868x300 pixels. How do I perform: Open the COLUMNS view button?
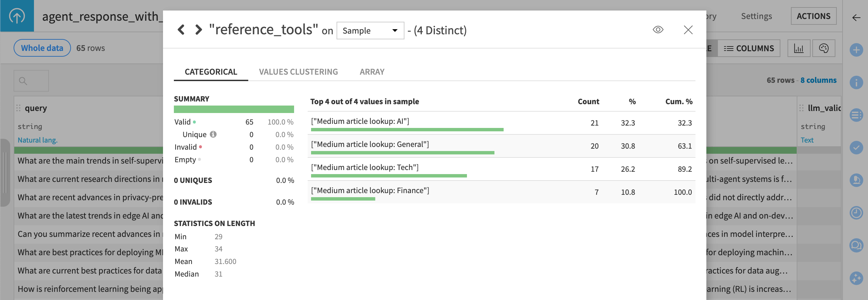tap(748, 48)
